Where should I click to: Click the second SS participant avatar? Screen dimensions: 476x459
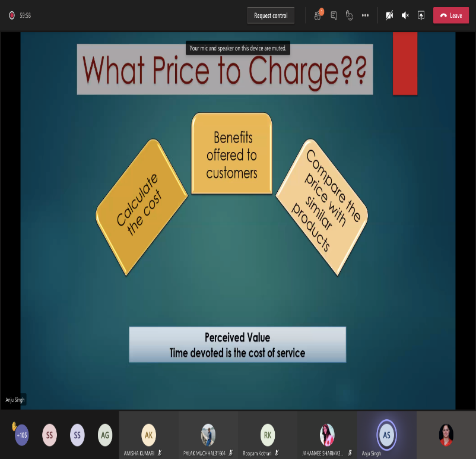pyautogui.click(x=77, y=435)
